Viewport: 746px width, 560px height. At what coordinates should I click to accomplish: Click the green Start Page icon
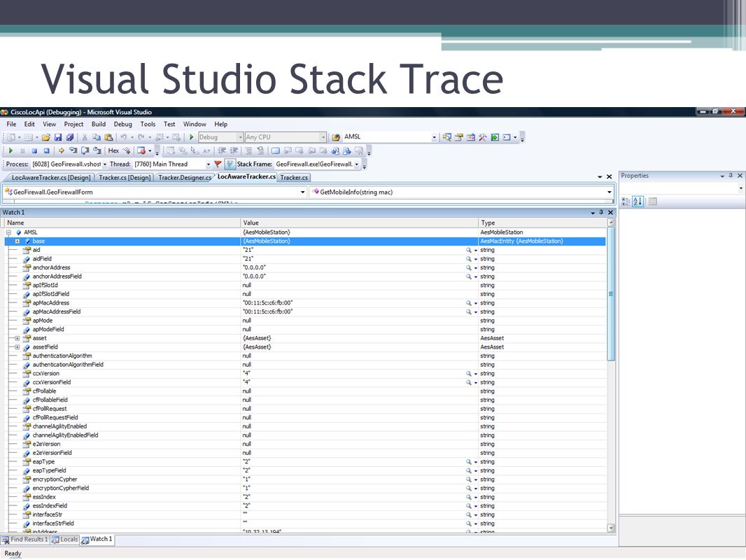click(495, 137)
